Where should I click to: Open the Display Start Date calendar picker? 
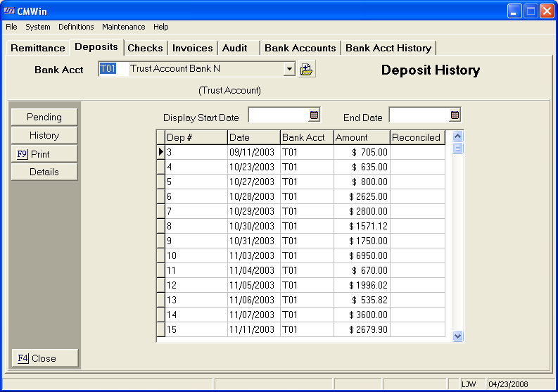(x=314, y=115)
